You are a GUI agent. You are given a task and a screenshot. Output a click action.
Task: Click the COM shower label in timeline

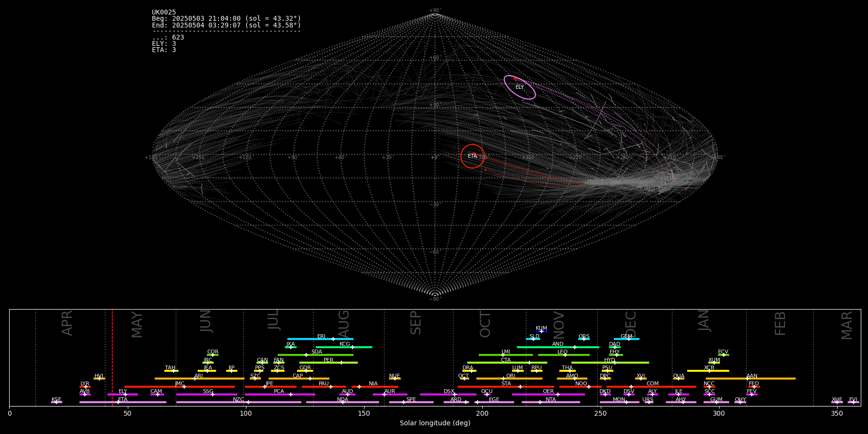(x=652, y=384)
